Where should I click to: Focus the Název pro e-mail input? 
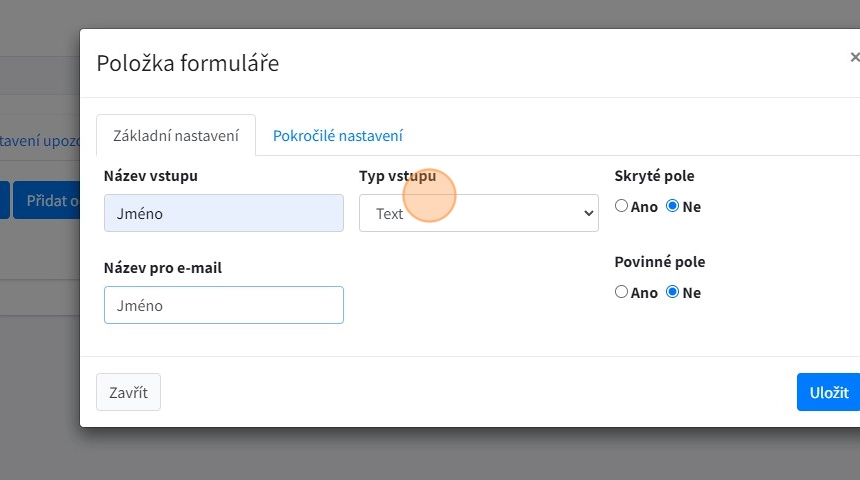pyautogui.click(x=223, y=305)
